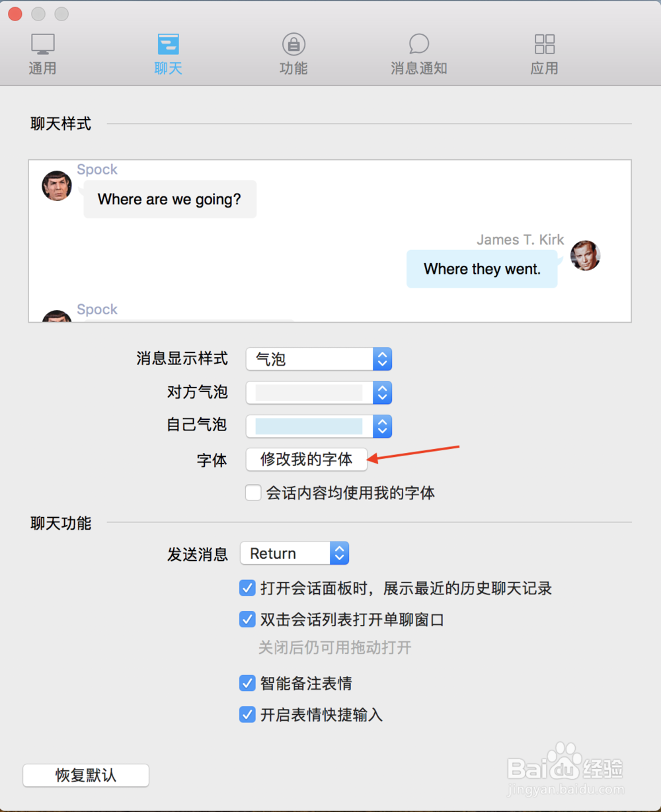
Task: Click the 消息显示样式 stepper arrows
Action: click(x=382, y=359)
